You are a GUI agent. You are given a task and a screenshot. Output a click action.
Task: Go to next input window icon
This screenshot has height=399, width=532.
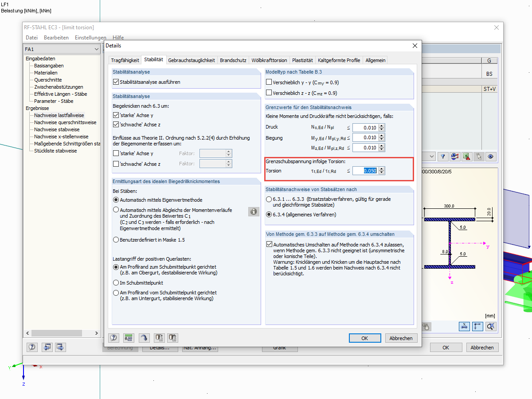(x=60, y=347)
